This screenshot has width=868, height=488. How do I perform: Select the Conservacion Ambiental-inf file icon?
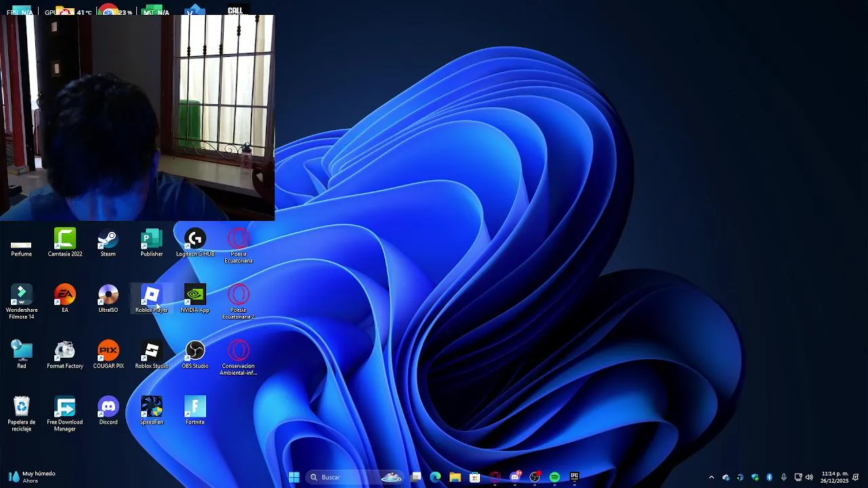[x=238, y=359]
